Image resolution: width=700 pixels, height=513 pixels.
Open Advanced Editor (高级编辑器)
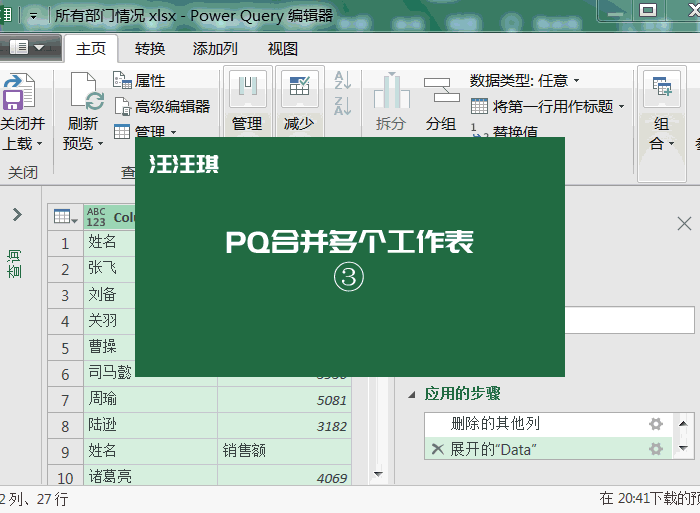point(162,107)
